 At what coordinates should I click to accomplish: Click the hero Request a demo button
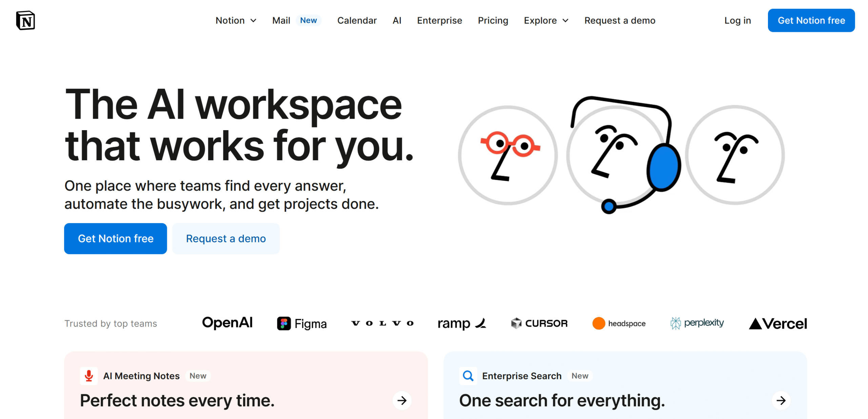226,238
